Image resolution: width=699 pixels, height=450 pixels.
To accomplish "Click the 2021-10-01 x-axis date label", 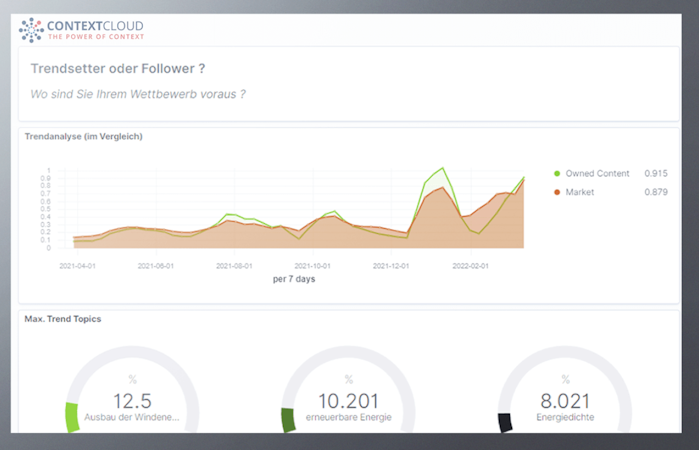I will point(312,266).
